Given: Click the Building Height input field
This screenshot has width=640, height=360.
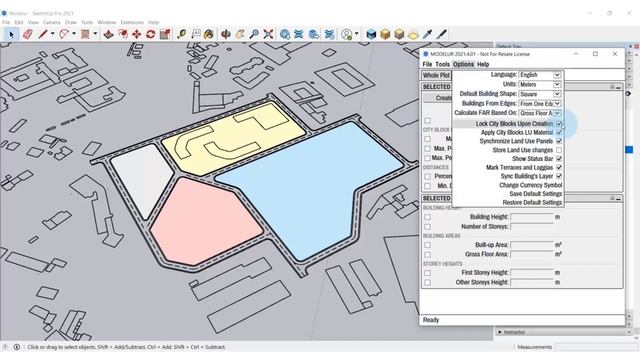Looking at the screenshot, I should (x=532, y=217).
